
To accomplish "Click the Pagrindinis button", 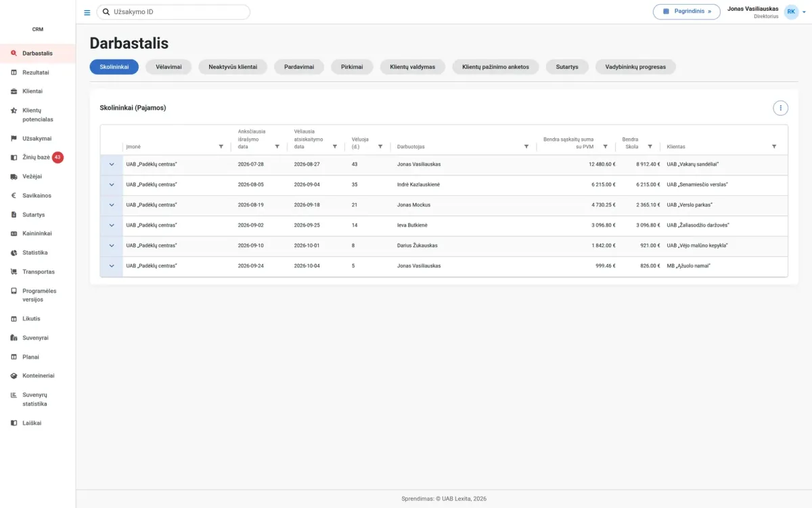I will tap(687, 12).
